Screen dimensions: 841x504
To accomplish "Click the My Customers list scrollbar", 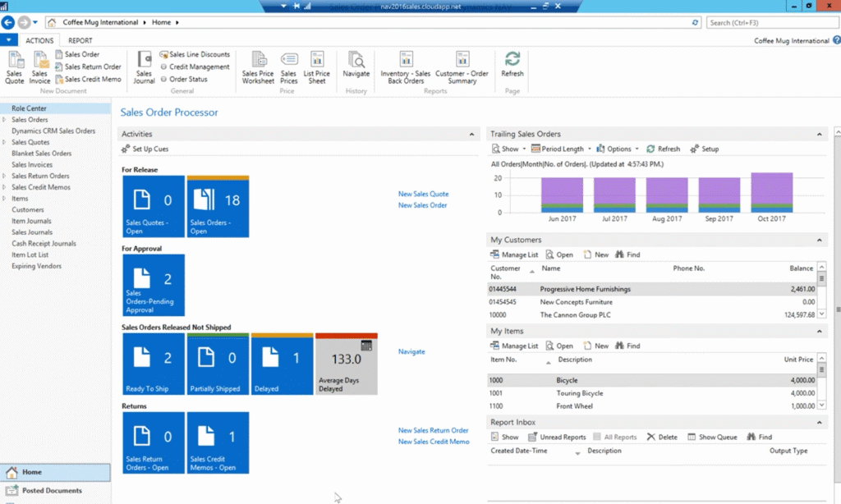I will click(x=821, y=290).
